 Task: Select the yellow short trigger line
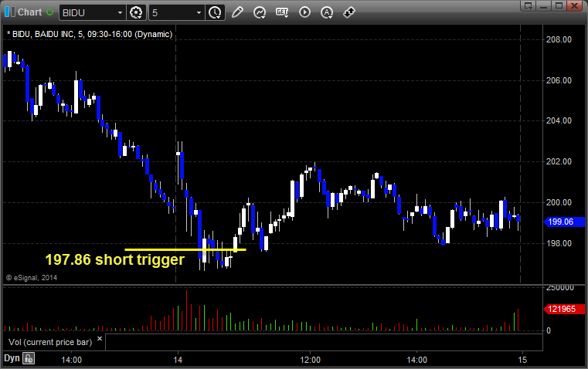click(x=185, y=249)
